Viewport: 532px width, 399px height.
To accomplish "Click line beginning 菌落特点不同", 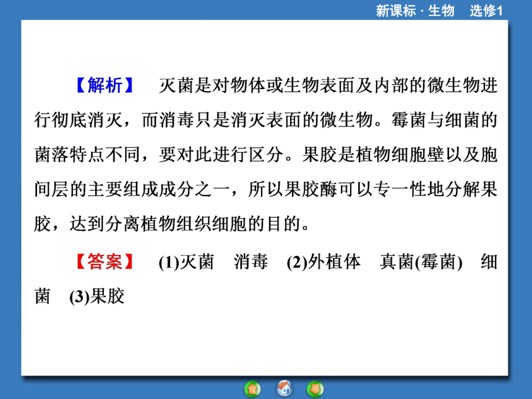I will [x=265, y=155].
